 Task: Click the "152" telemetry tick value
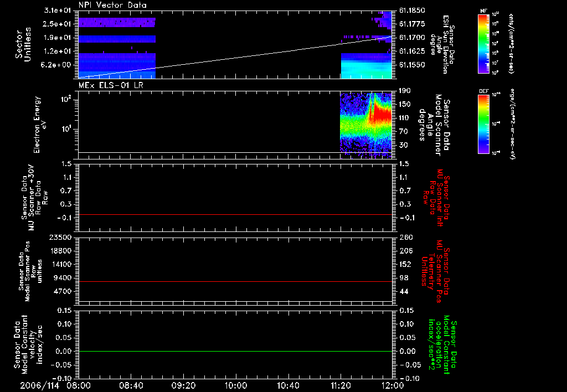point(405,264)
